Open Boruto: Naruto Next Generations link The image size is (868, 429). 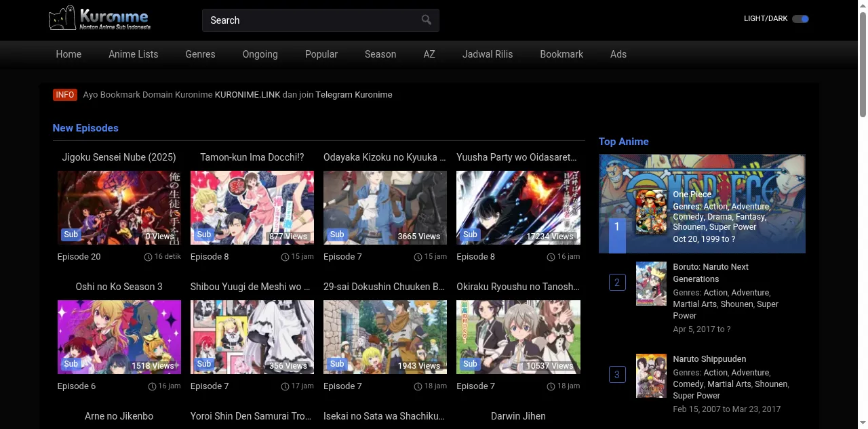[711, 272]
